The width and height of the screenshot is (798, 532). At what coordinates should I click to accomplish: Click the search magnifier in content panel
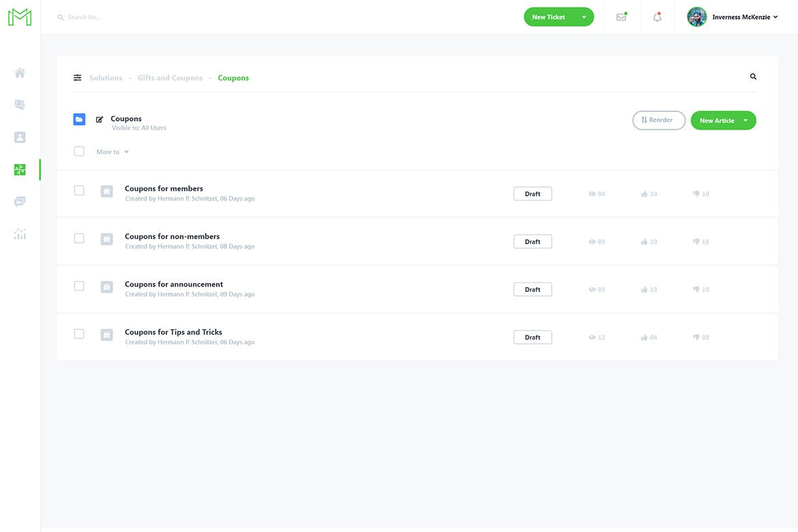tap(753, 77)
